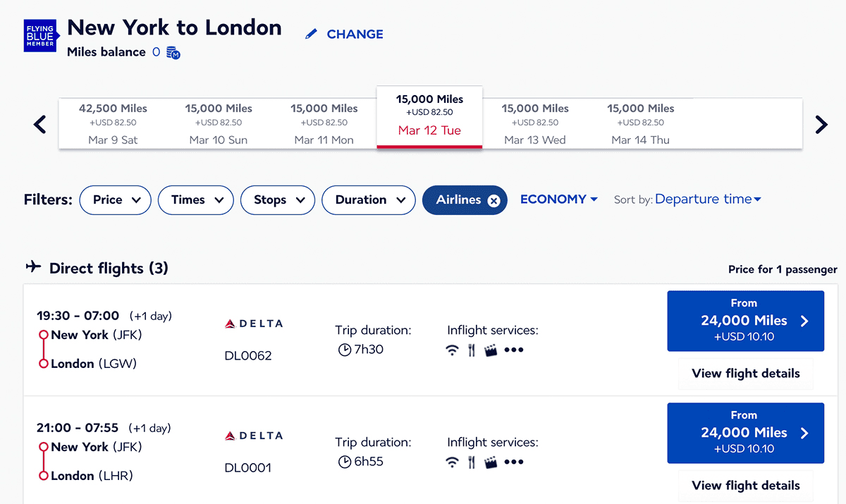Expand the Stops filter
Screen dimensions: 846x504
[278, 200]
